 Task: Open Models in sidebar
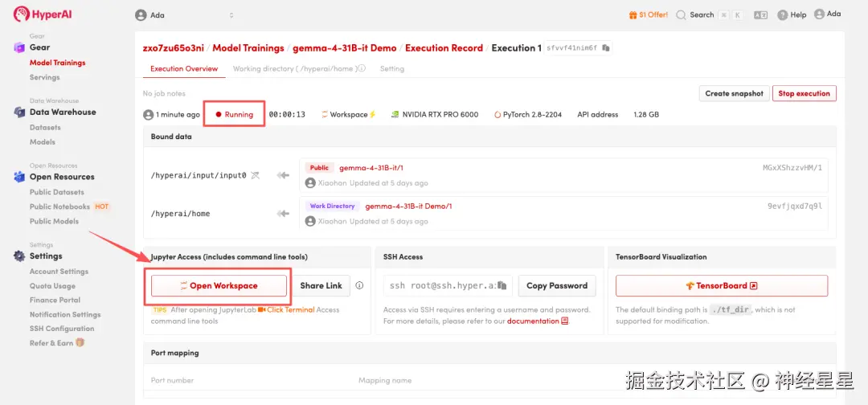click(43, 141)
